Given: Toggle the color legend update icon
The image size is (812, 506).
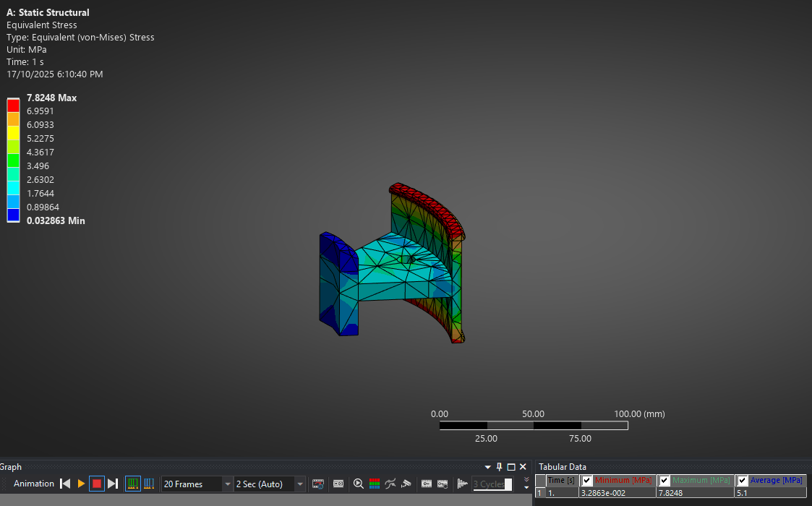Looking at the screenshot, I should click(375, 484).
